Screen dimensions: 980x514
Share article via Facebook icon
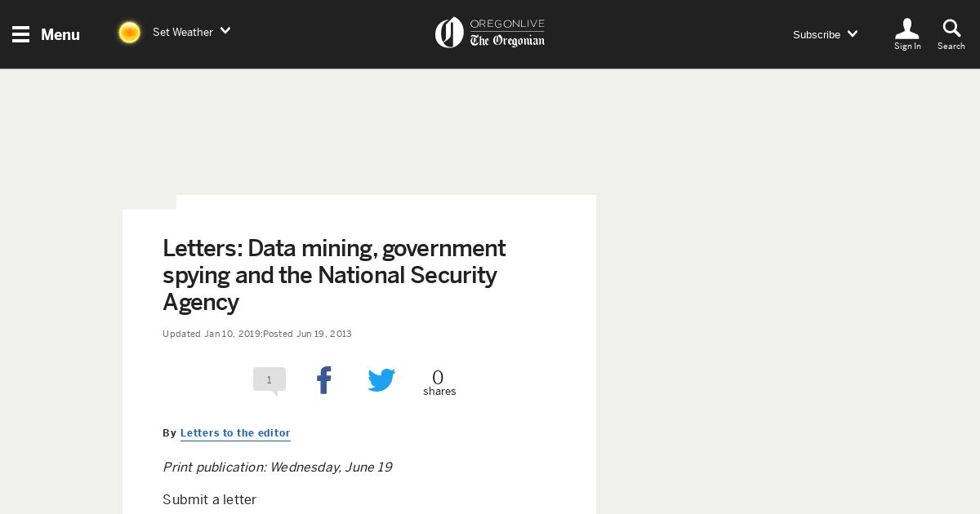tap(324, 380)
